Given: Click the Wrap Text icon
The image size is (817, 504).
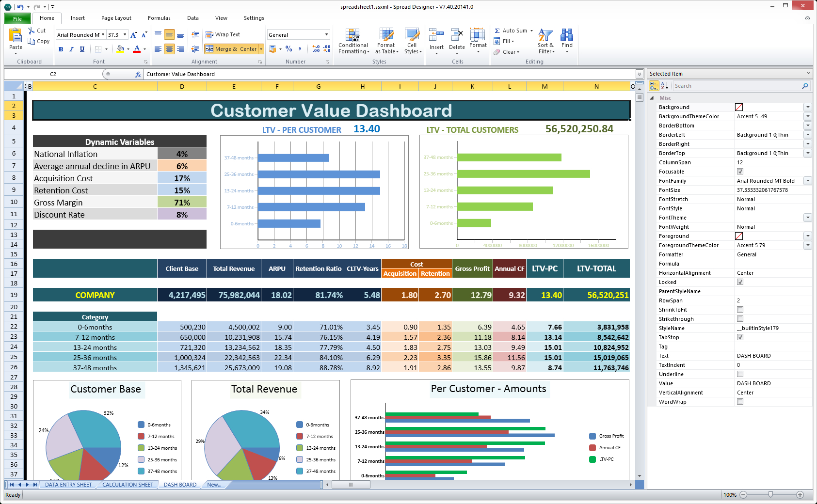Looking at the screenshot, I should click(209, 34).
